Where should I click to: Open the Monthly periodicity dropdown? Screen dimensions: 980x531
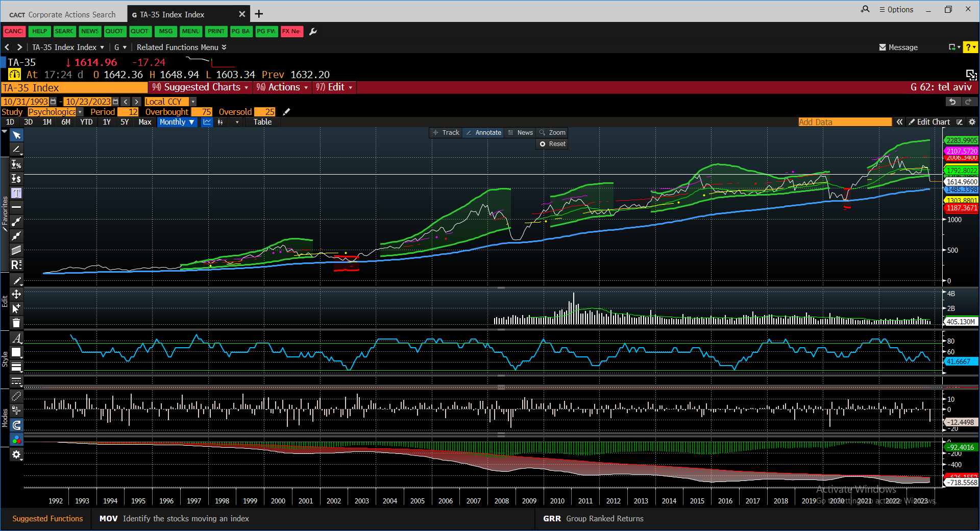177,122
